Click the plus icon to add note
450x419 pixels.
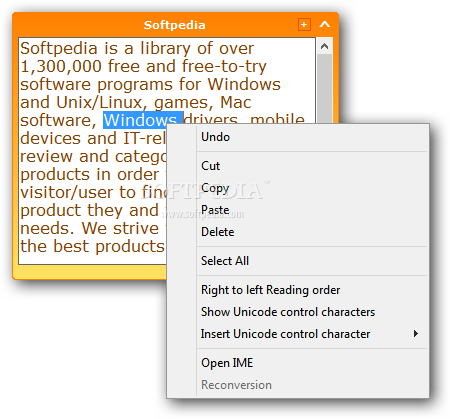pos(304,25)
